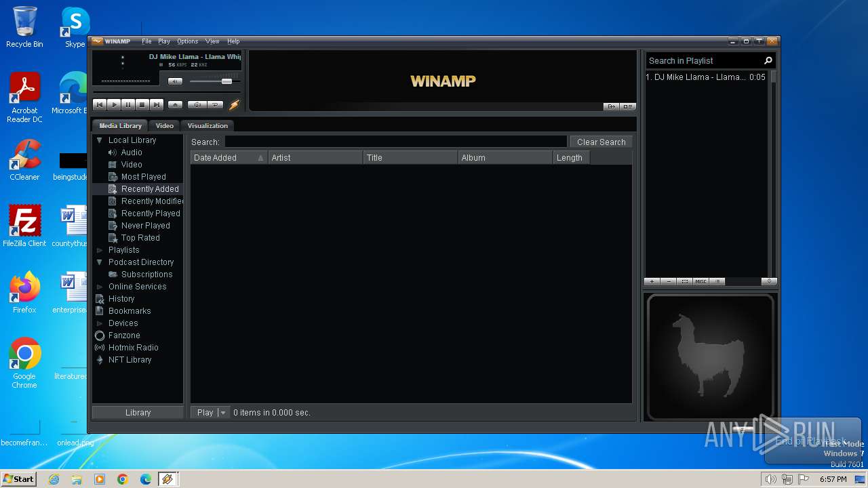Open the Play button dropdown arrow
This screenshot has width=868, height=488.
[x=223, y=412]
